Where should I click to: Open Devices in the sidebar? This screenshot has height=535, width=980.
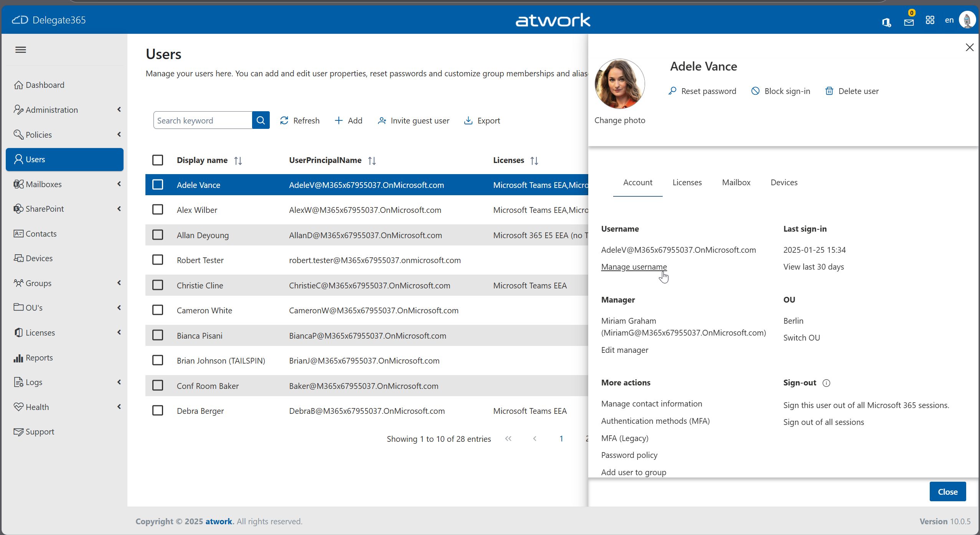(64, 258)
